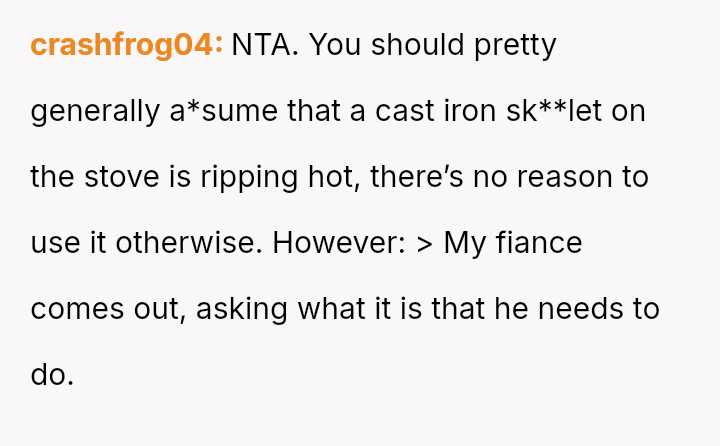This screenshot has height=446, width=720.
Task: Click the words "comes out"
Action: click(x=105, y=309)
